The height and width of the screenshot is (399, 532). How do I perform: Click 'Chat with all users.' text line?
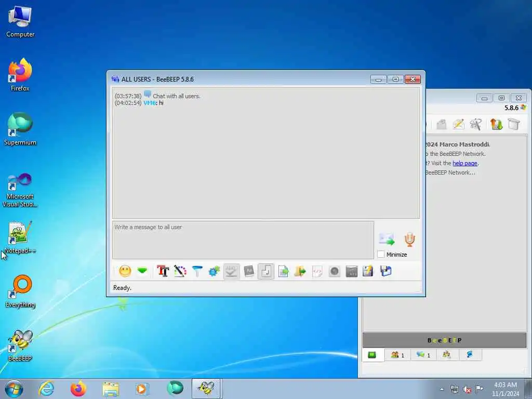point(177,96)
